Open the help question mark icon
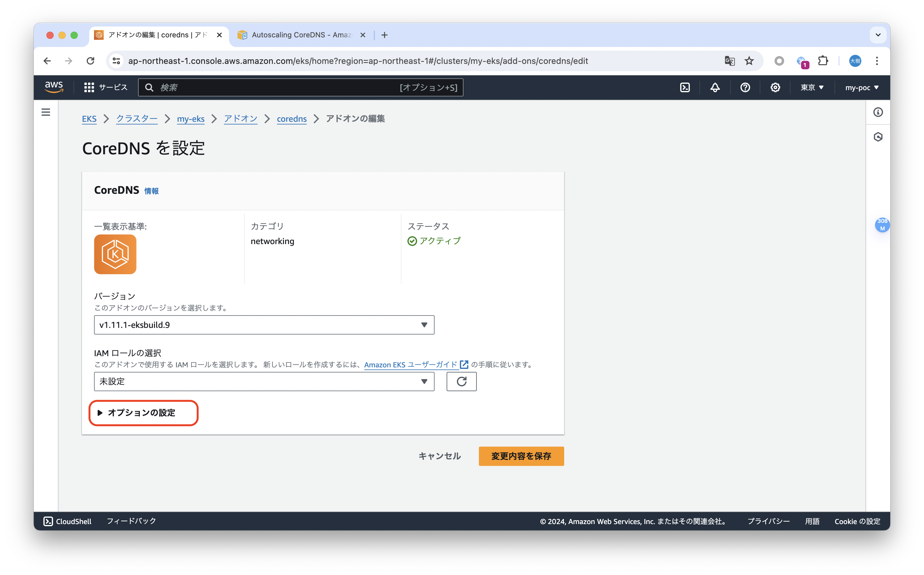This screenshot has height=575, width=924. pos(745,87)
